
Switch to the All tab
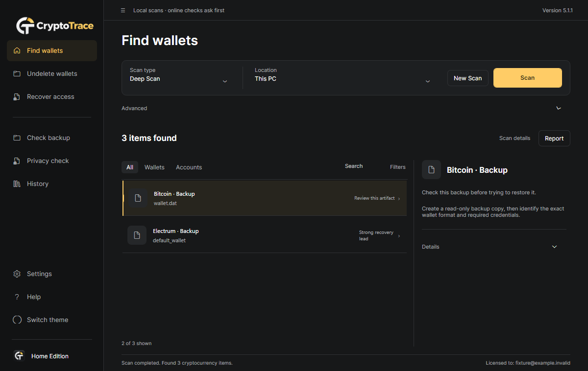pyautogui.click(x=130, y=167)
